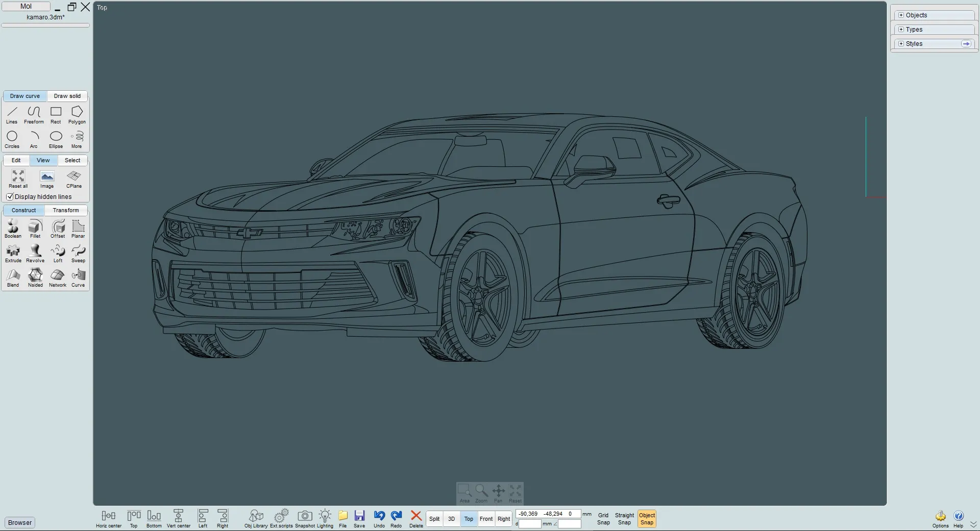
Task: Click the Styles arrow button
Action: (x=966, y=44)
